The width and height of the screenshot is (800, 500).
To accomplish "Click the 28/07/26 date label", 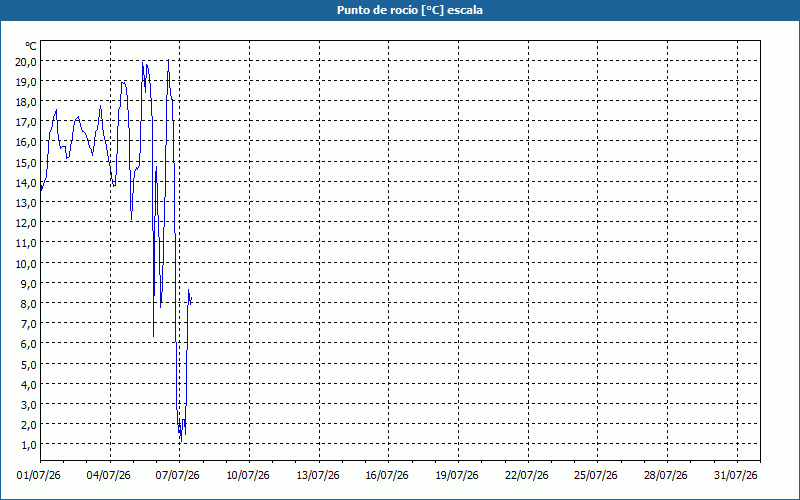I will 666,476.
